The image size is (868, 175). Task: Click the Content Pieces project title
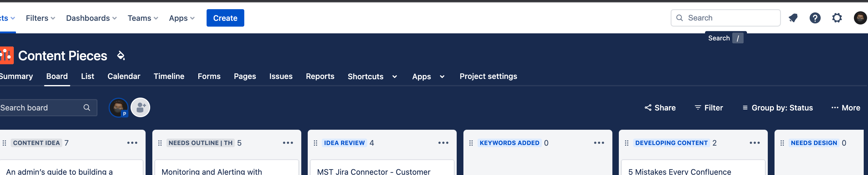pyautogui.click(x=63, y=56)
